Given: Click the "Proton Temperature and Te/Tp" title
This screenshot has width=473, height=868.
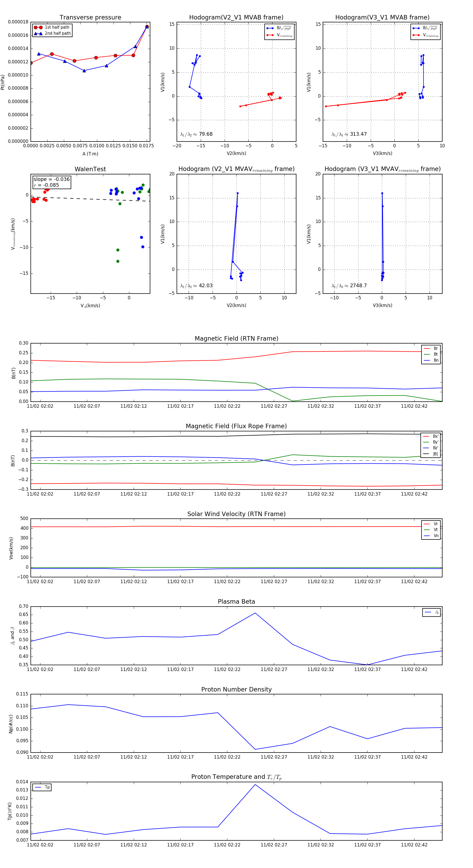Looking at the screenshot, I should coord(236,777).
